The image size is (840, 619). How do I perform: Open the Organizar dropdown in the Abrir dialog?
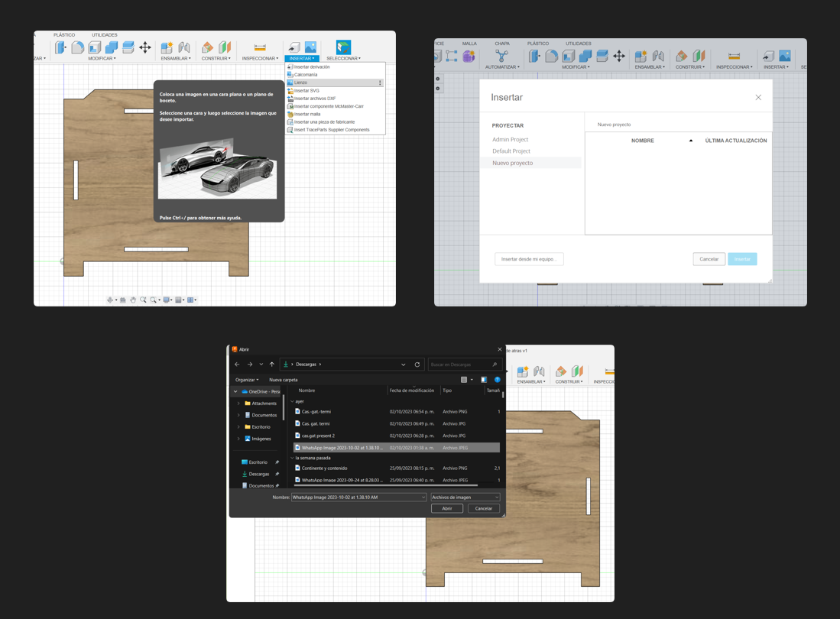pyautogui.click(x=246, y=380)
